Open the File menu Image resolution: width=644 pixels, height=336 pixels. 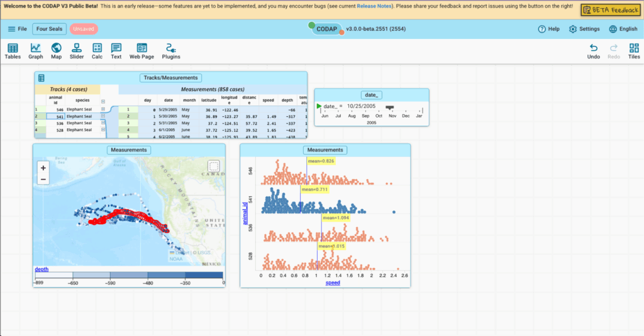17,30
